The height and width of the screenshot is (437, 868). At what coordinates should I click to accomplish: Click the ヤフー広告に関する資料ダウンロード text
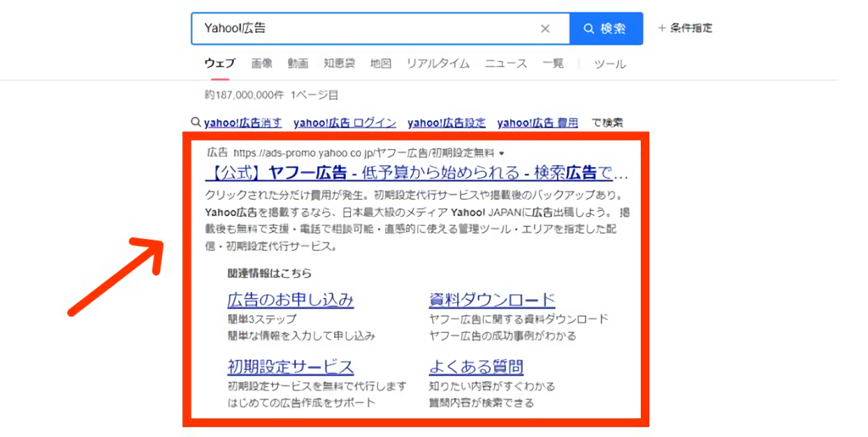coord(519,319)
